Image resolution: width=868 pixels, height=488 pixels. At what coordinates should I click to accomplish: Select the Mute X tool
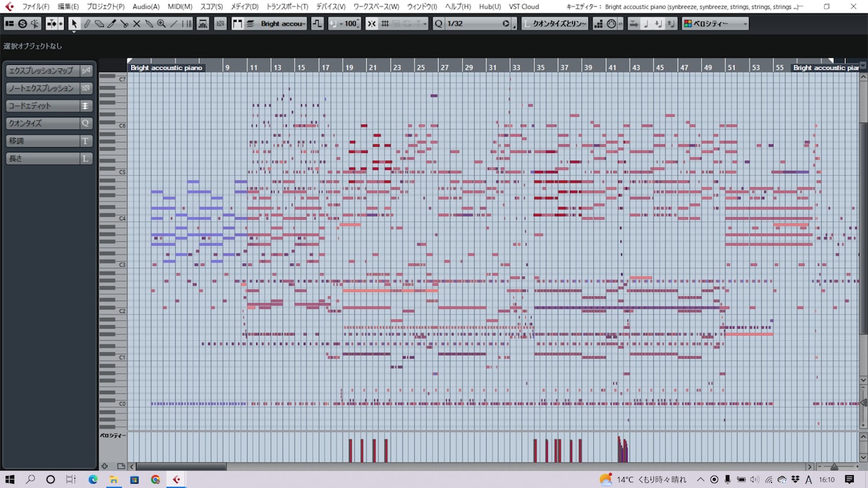137,23
